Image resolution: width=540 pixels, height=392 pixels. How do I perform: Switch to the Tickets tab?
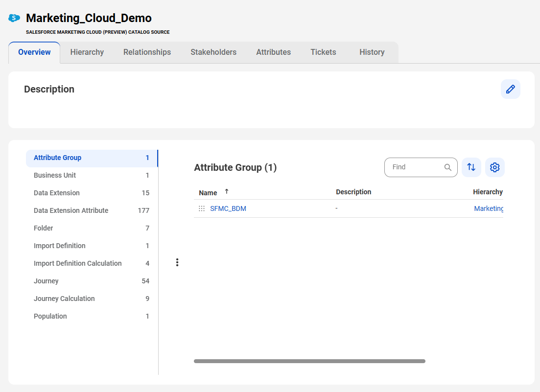pos(323,52)
